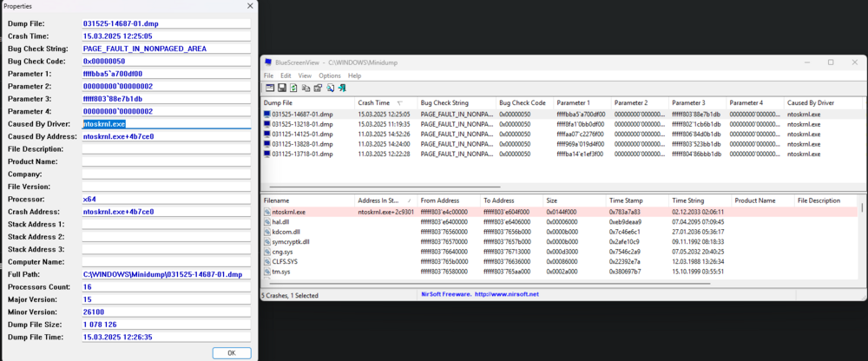
Task: Click the Product Name column header
Action: 763,200
